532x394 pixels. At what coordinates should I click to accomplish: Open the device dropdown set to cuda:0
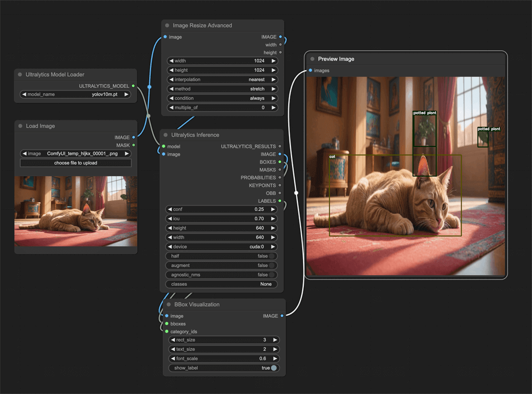tap(221, 247)
